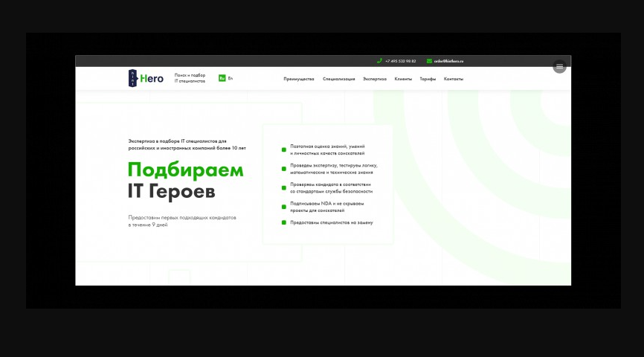644x357 pixels.
Task: Click the IT Героев heading text
Action: point(171,191)
